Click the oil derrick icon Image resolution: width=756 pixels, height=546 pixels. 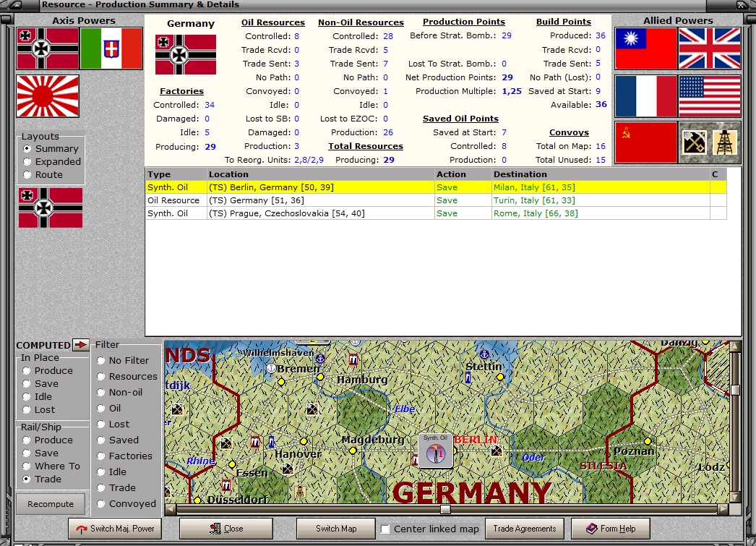[x=725, y=142]
